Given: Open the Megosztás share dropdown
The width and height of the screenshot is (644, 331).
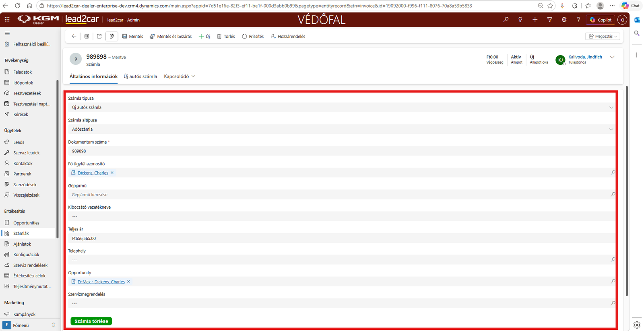Looking at the screenshot, I should [603, 36].
